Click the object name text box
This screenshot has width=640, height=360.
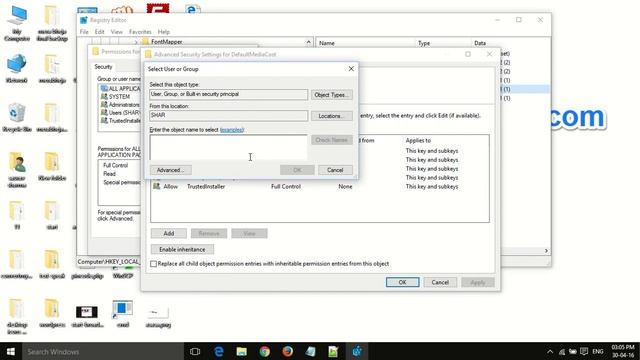[x=228, y=147]
